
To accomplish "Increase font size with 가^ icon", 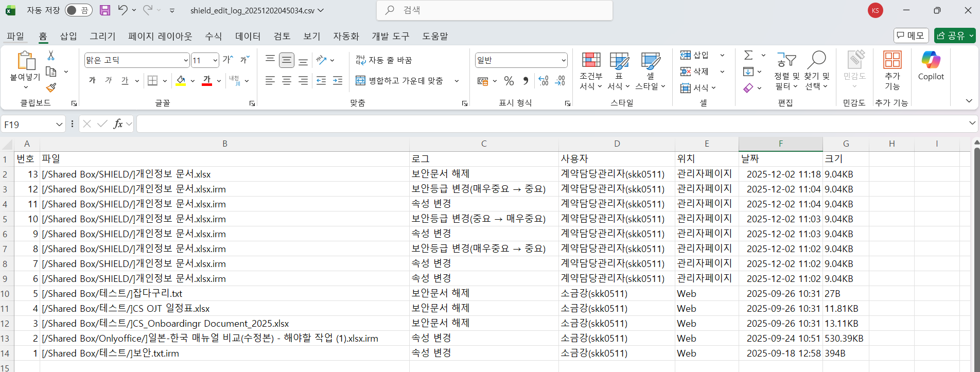I will [x=228, y=60].
